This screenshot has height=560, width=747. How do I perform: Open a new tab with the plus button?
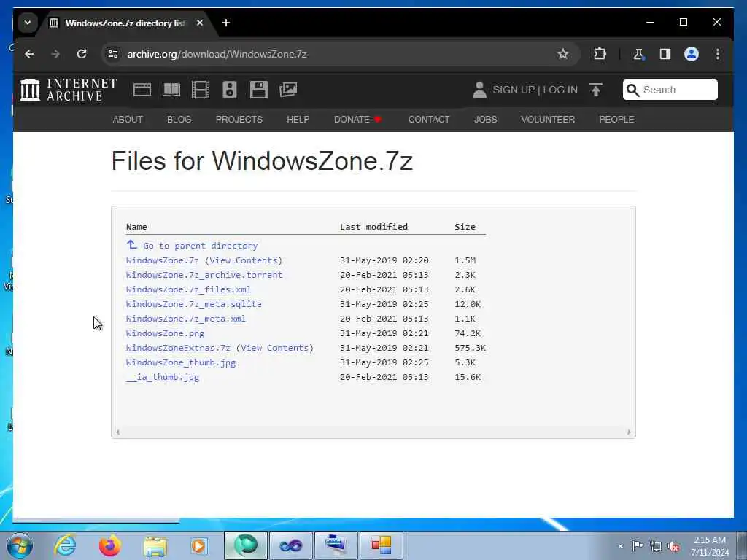(x=226, y=23)
